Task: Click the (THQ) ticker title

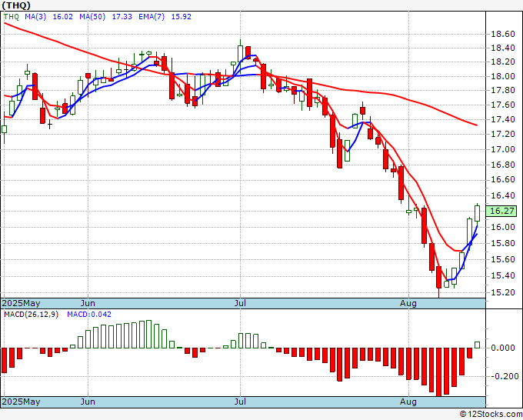Action: click(16, 5)
